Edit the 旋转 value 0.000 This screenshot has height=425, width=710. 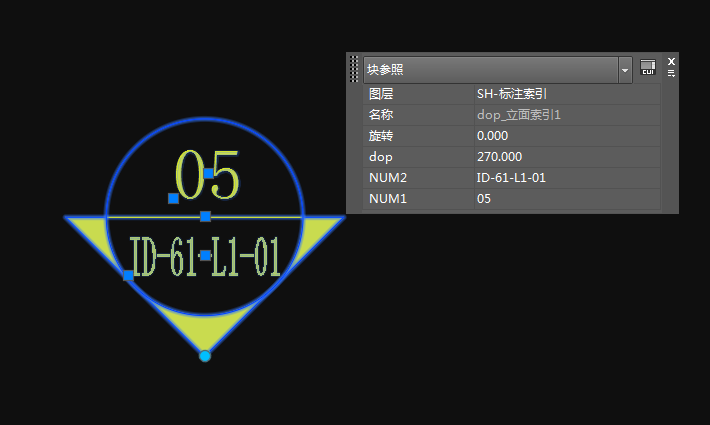coord(566,136)
